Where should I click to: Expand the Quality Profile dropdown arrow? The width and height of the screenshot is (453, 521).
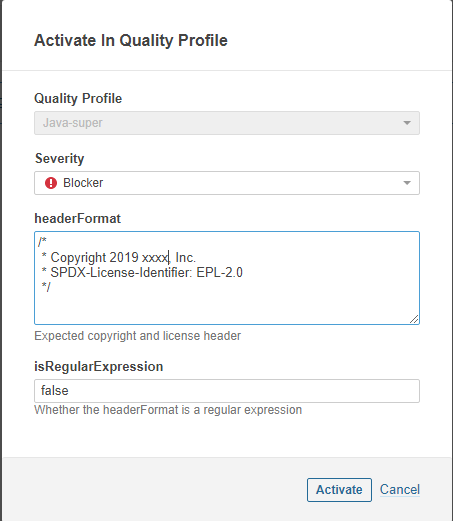point(407,123)
